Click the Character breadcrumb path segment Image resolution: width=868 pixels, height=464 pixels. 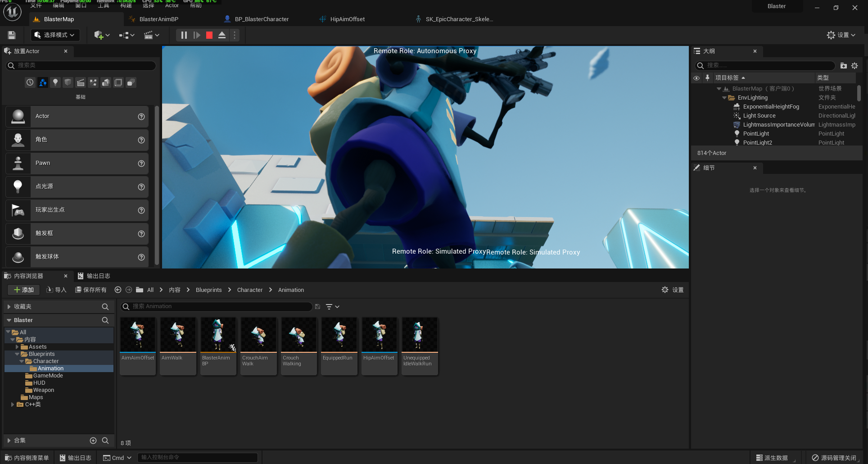tap(250, 290)
